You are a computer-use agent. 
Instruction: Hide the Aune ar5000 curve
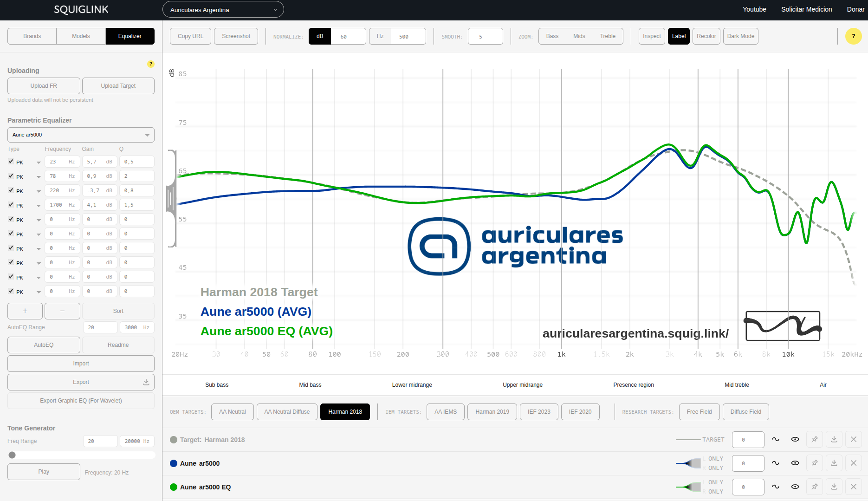(x=795, y=463)
